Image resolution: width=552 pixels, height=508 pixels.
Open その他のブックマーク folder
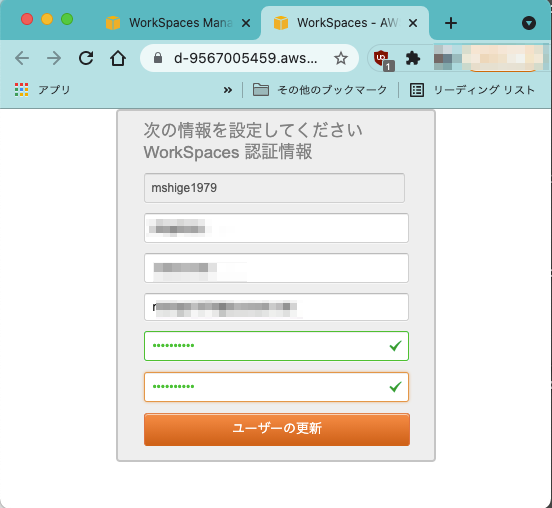pyautogui.click(x=320, y=90)
